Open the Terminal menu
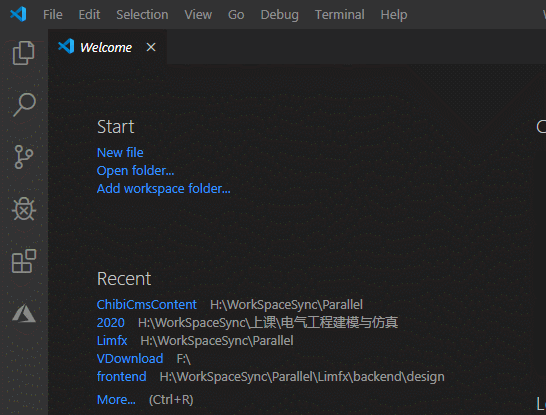The height and width of the screenshot is (415, 546). 340,15
